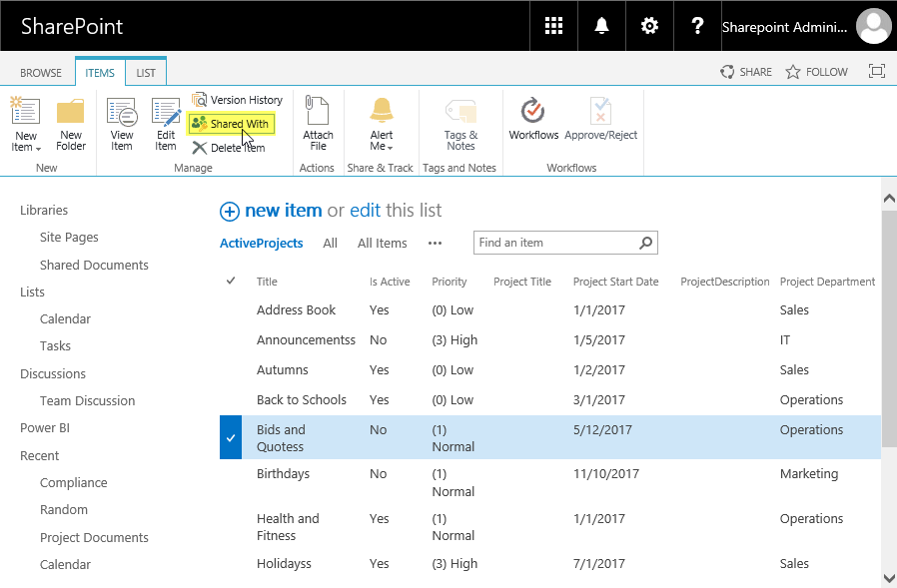Click Shared With in the Manage group

click(231, 124)
